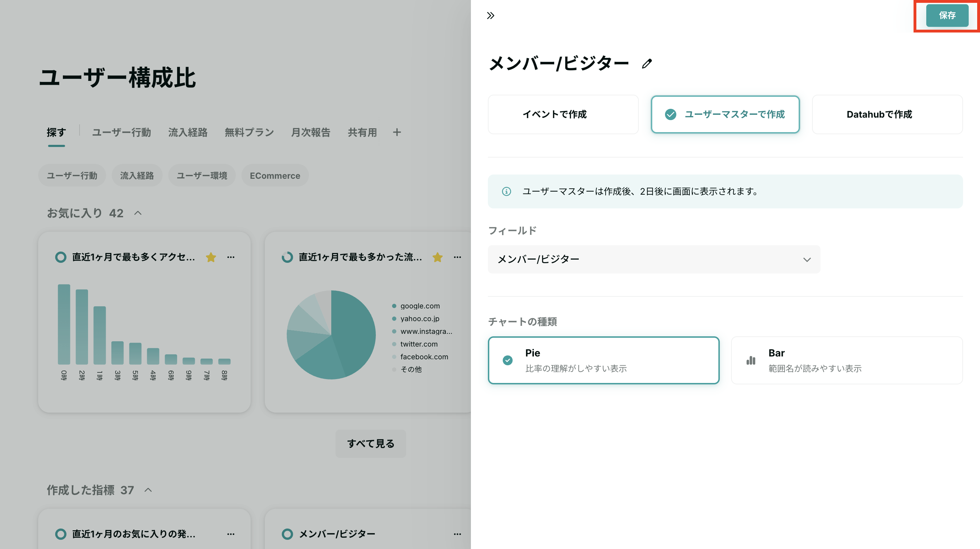This screenshot has width=980, height=549.
Task: Switch to 無料プラン tab
Action: coord(249,132)
